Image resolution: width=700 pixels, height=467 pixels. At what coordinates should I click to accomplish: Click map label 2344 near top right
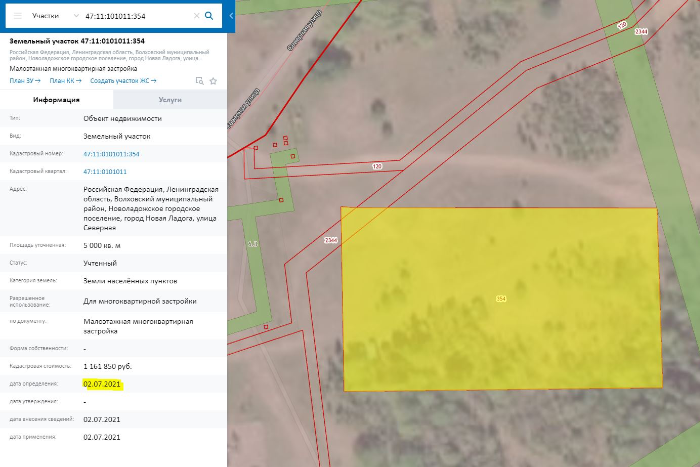(x=641, y=33)
